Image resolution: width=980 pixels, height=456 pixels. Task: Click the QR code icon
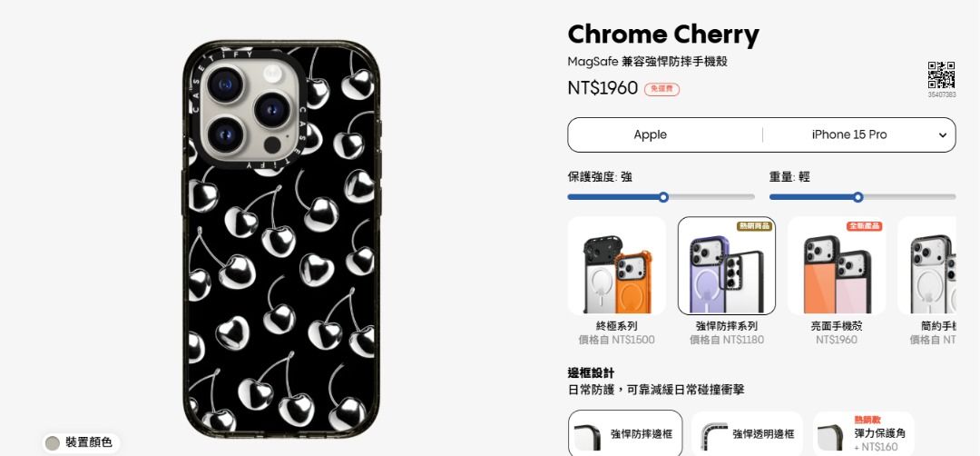[941, 75]
